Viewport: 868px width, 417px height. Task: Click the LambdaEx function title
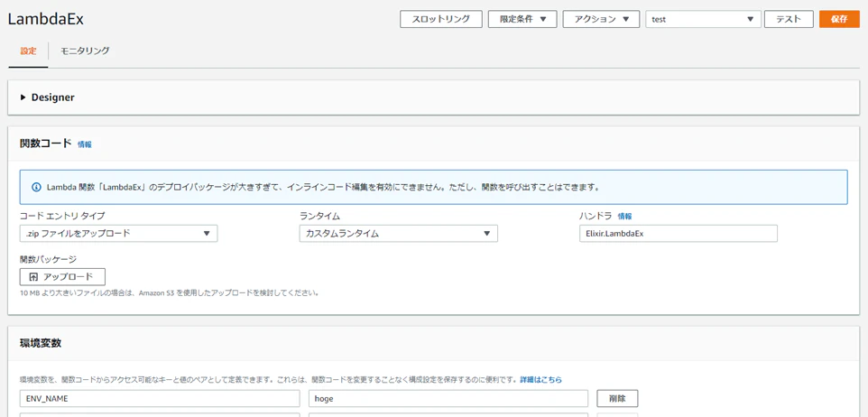tap(45, 19)
